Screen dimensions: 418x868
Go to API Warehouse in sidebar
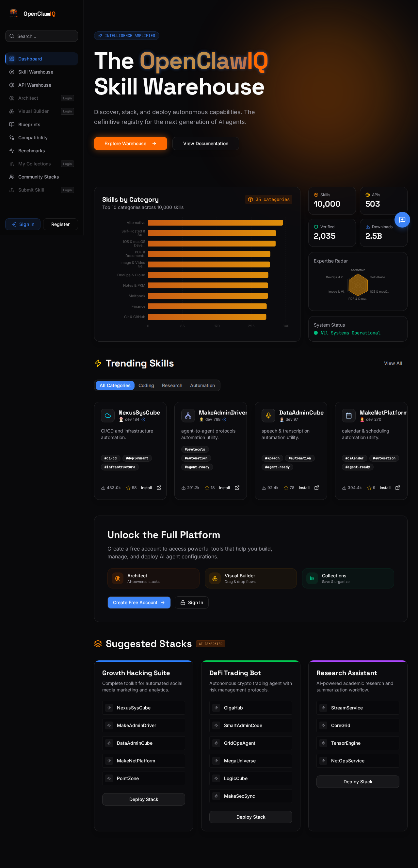click(x=42, y=85)
